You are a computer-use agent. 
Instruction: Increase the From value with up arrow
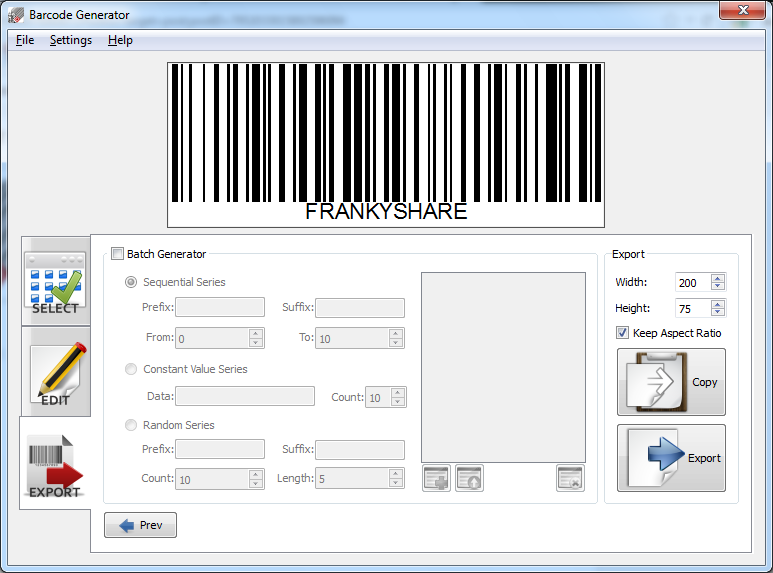coord(255,334)
